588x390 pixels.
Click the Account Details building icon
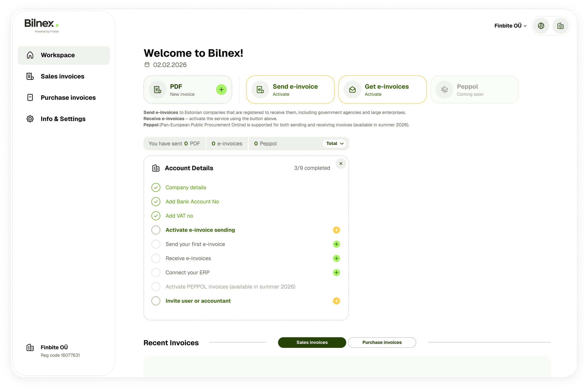(156, 168)
